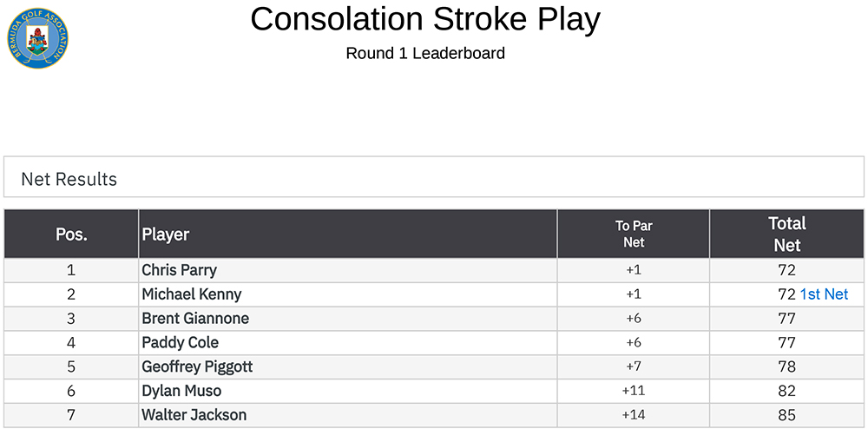This screenshot has width=868, height=429.
Task: Click position 3 in the Pos. column
Action: tap(71, 319)
